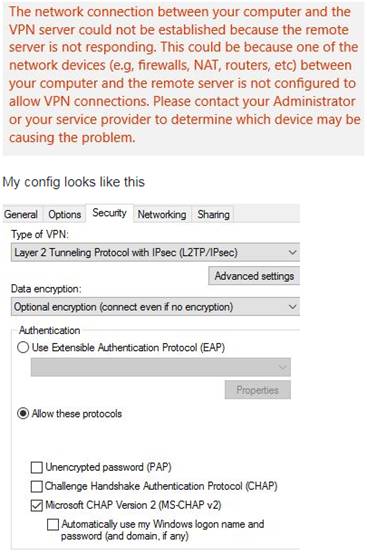Image resolution: width=367 pixels, height=554 pixels.
Task: Open the Options tab
Action: tap(64, 214)
